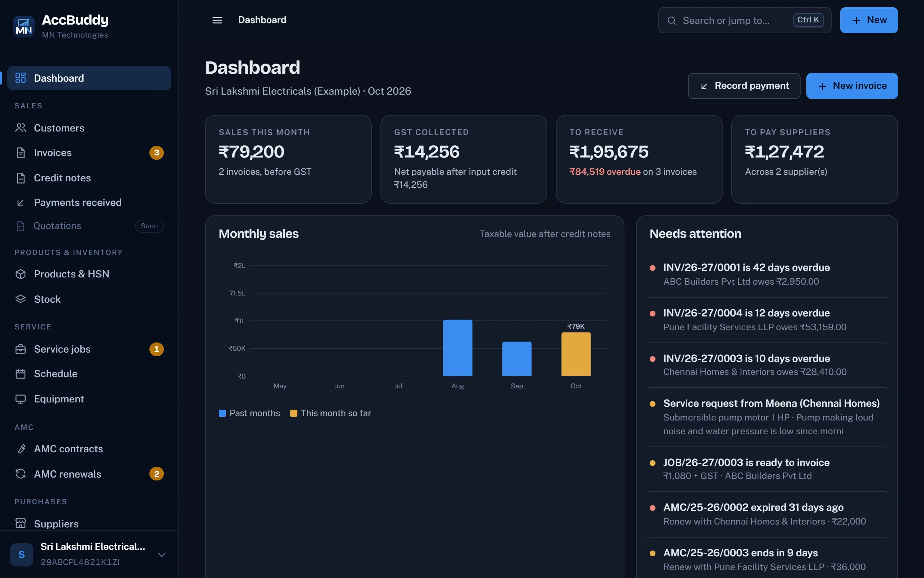924x578 pixels.
Task: Open the service request from Meena
Action: point(767,418)
